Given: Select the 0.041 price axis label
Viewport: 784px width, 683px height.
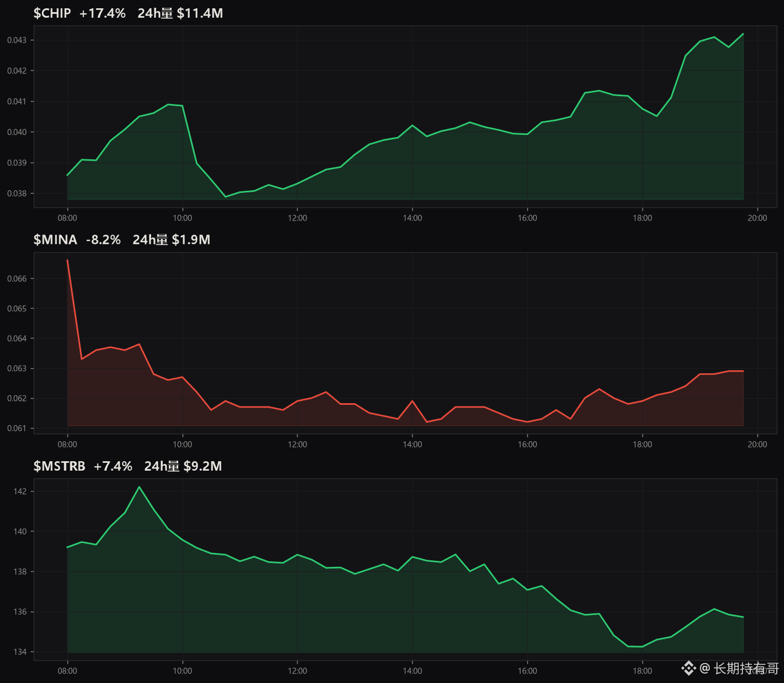Looking at the screenshot, I should tap(17, 102).
